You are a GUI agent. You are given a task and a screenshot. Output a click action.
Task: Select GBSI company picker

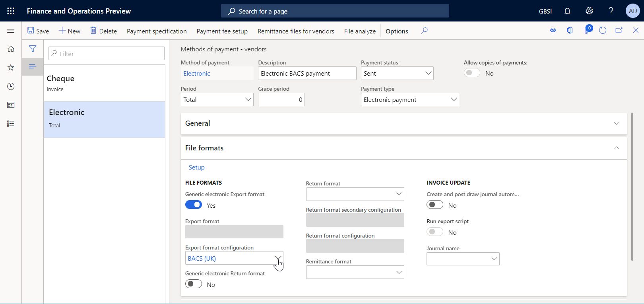[545, 11]
